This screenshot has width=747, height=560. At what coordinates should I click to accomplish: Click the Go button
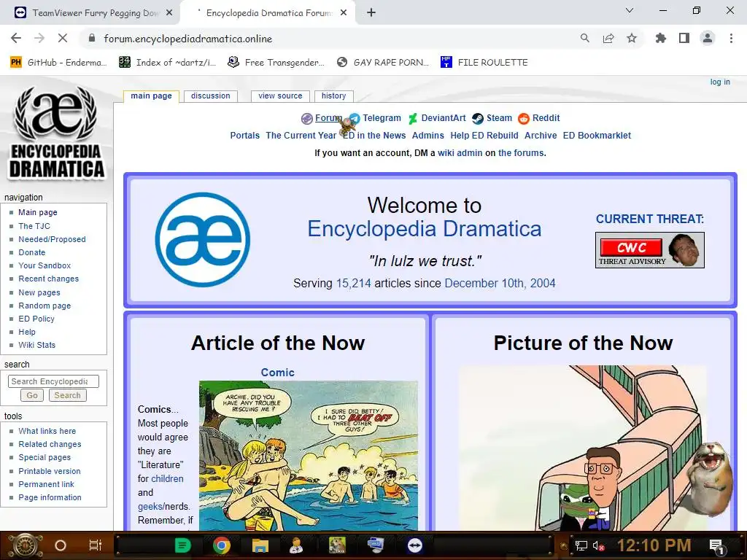[x=32, y=395]
